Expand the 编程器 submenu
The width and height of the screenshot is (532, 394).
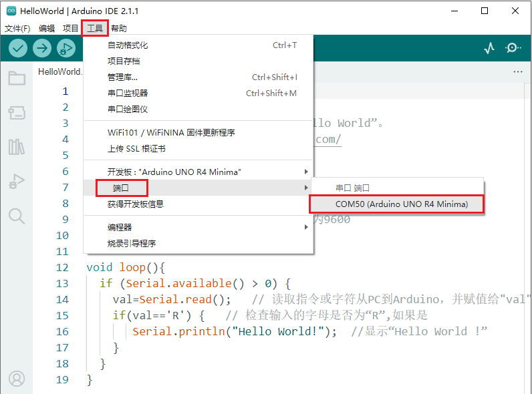pos(198,227)
